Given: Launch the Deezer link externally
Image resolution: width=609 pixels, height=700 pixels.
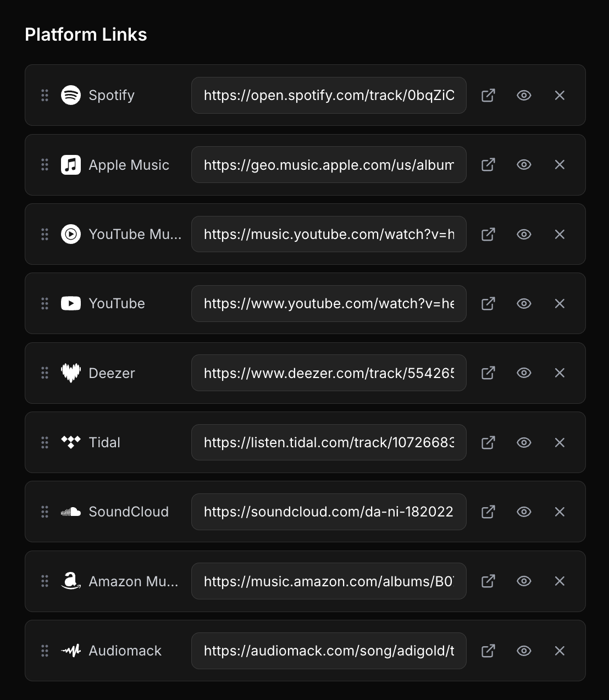Looking at the screenshot, I should [488, 373].
